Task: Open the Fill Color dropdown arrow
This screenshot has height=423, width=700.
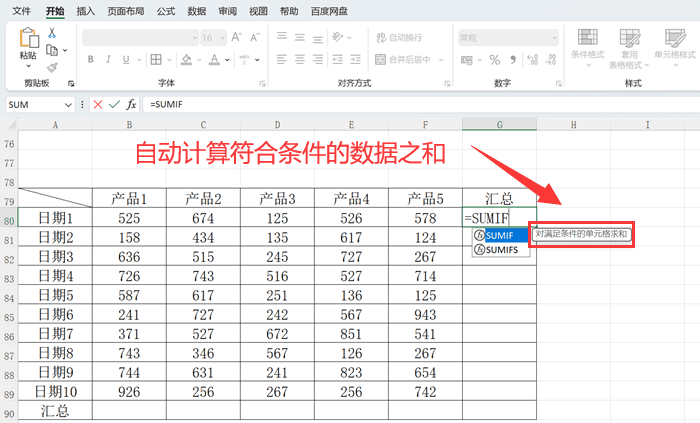Action: point(199,59)
